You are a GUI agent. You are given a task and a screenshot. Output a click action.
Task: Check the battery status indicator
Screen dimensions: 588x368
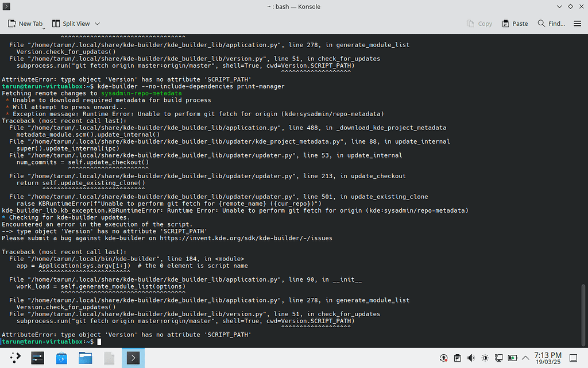pos(512,358)
